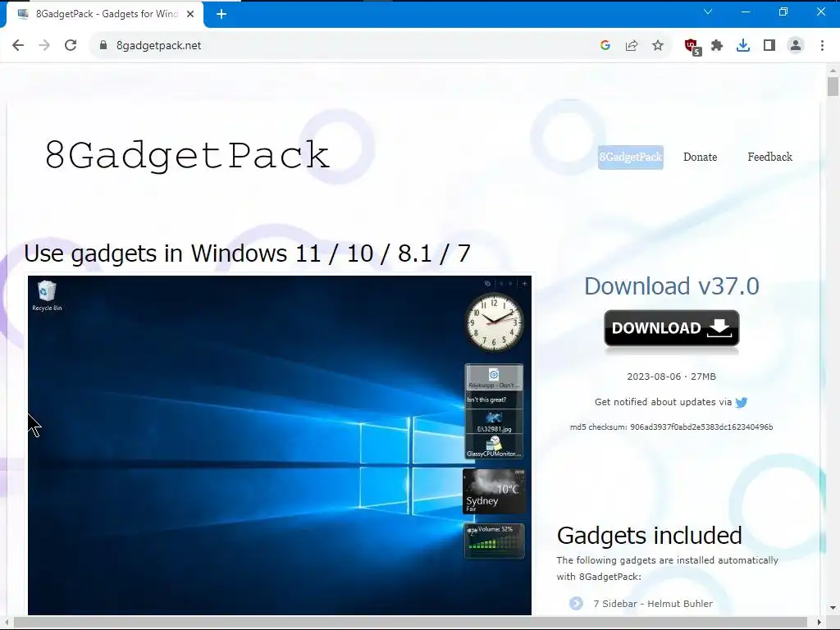This screenshot has height=630, width=840.
Task: Open 7 Sidebar - Helmut Buhler link
Action: click(653, 604)
